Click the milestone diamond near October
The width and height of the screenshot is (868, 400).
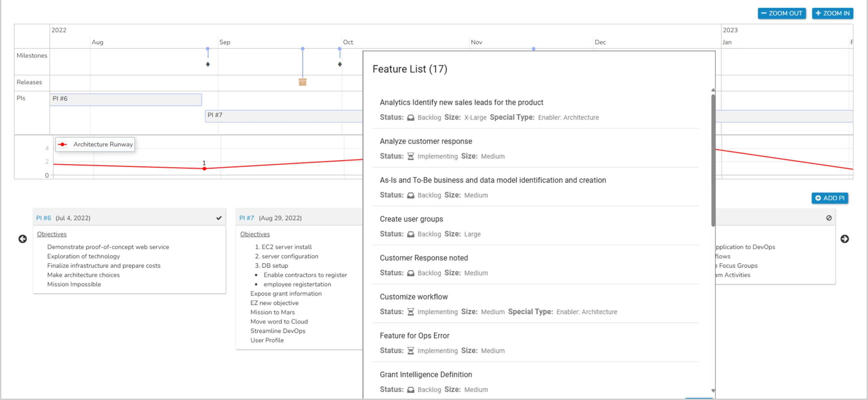(340, 64)
